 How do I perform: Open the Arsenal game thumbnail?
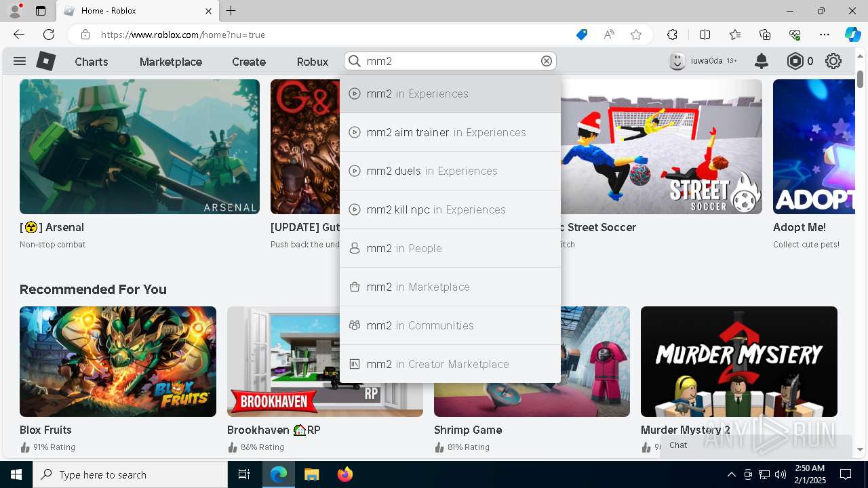[x=140, y=146]
